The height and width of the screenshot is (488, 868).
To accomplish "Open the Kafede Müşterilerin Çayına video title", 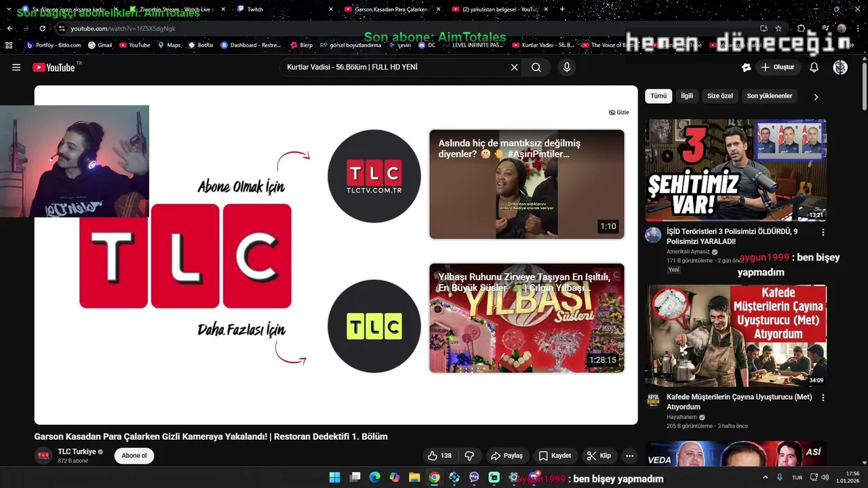I will point(739,402).
